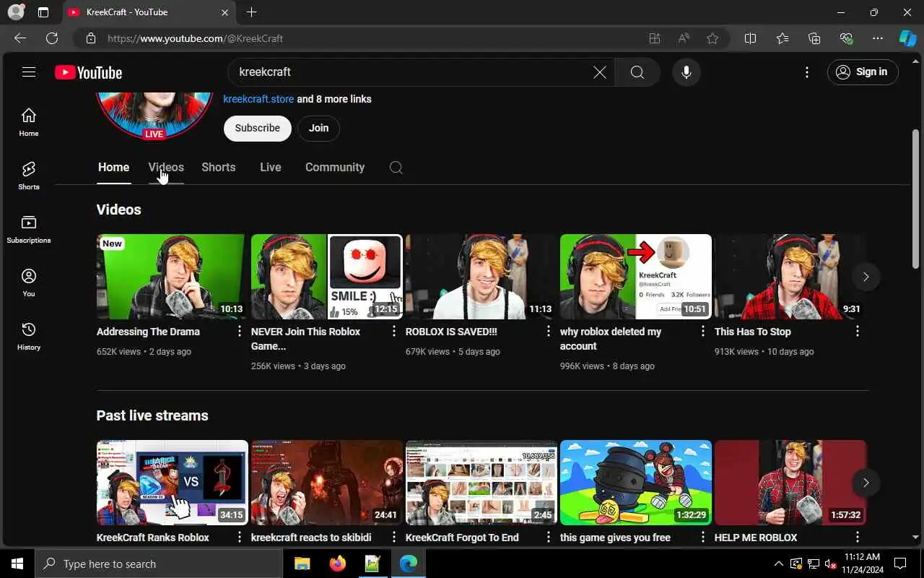Open YouTube settings three-dot menu
The width and height of the screenshot is (924, 578).
(807, 72)
